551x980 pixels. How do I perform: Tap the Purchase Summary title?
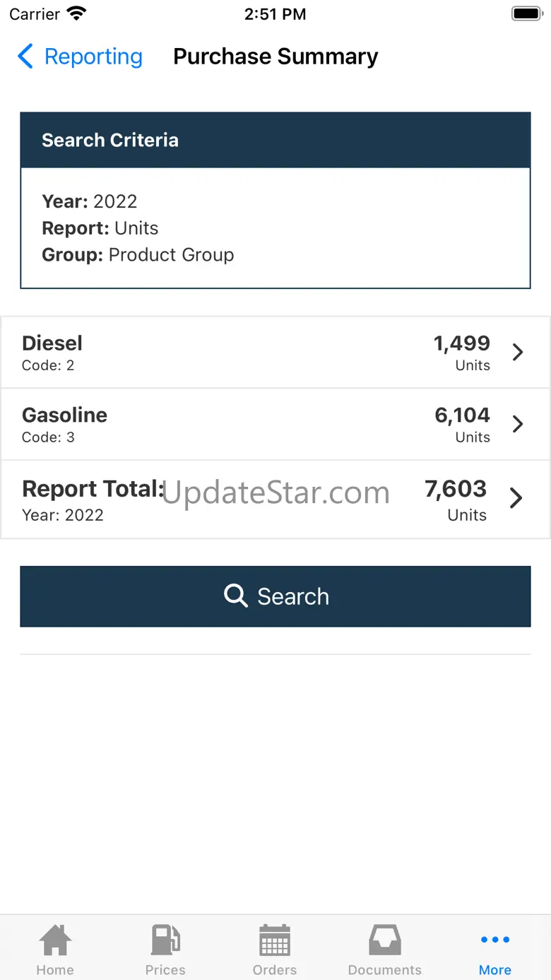point(275,57)
